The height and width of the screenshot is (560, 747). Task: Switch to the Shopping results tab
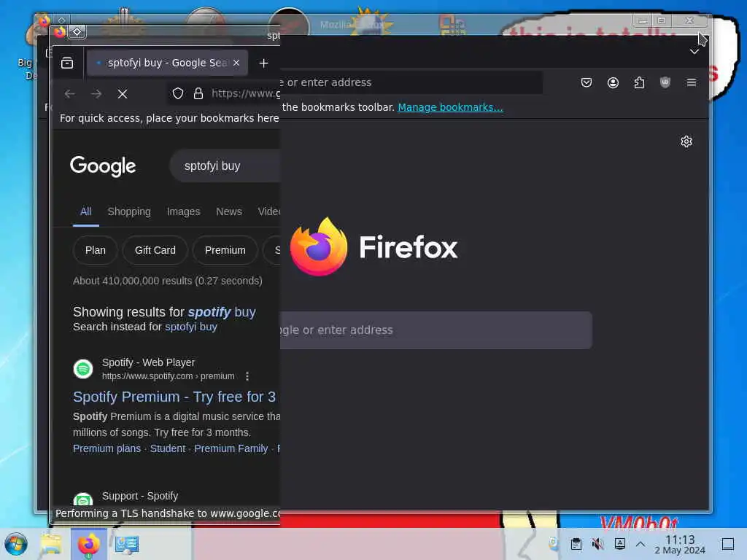pyautogui.click(x=129, y=211)
